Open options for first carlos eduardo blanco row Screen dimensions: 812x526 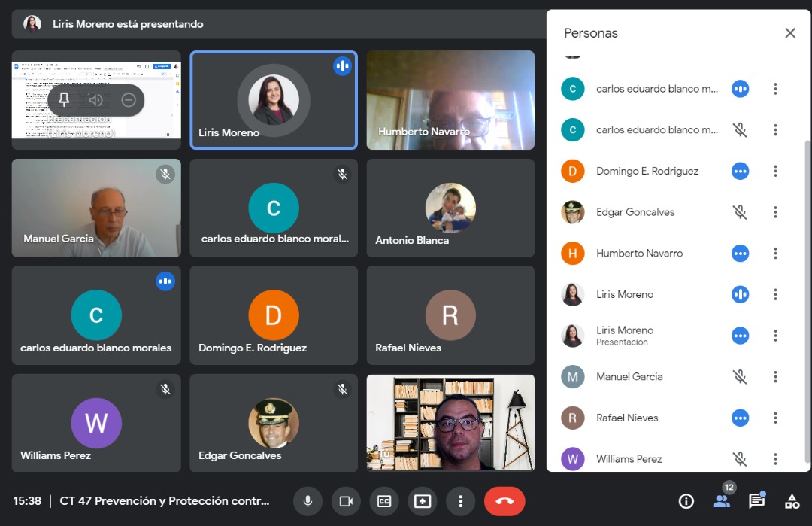pyautogui.click(x=775, y=89)
